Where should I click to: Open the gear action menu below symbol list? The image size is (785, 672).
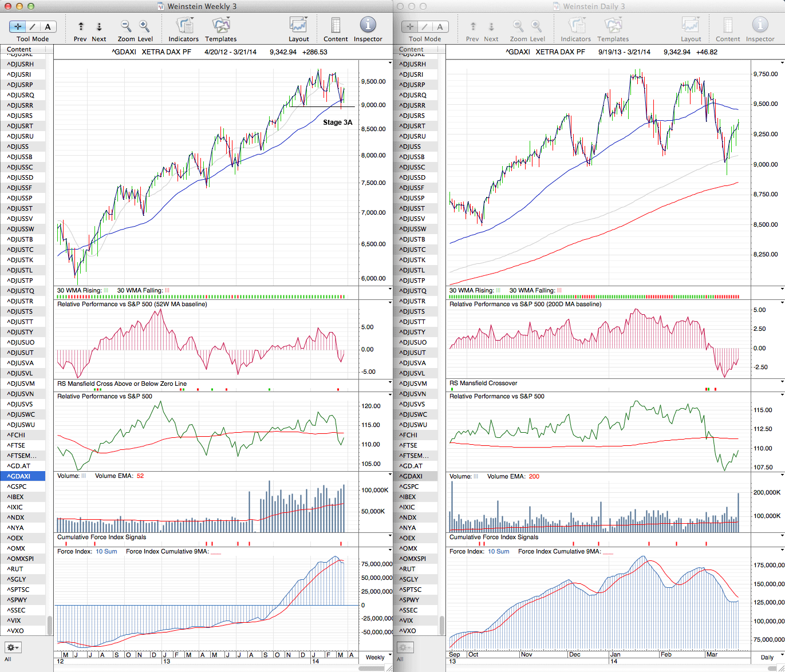click(13, 647)
